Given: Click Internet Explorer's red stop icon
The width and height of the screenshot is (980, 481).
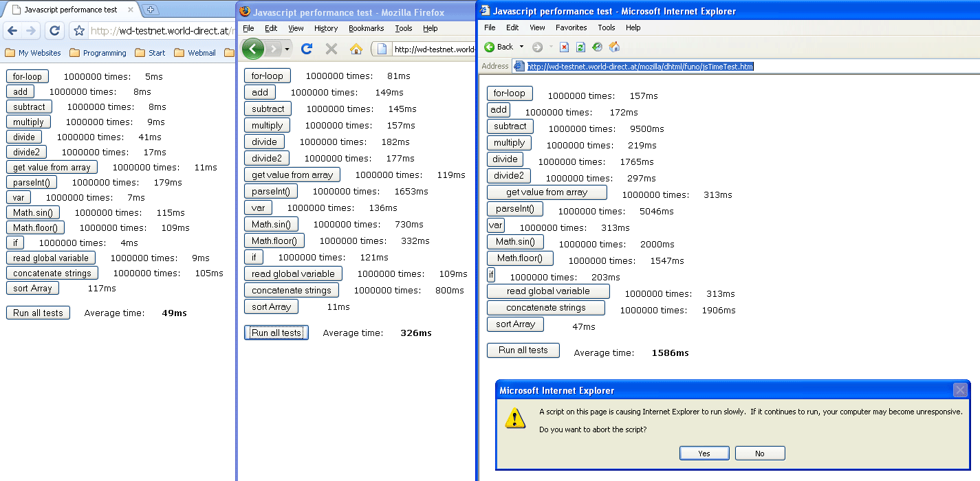Looking at the screenshot, I should (x=564, y=47).
